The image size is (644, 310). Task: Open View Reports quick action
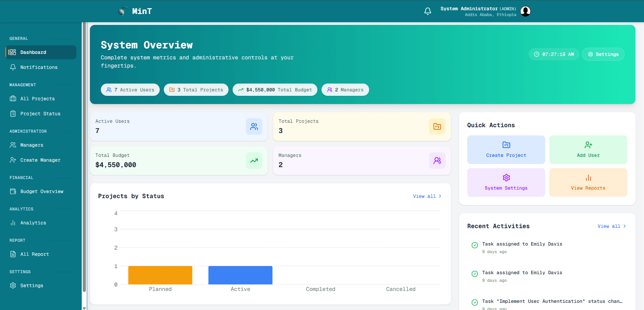point(588,182)
